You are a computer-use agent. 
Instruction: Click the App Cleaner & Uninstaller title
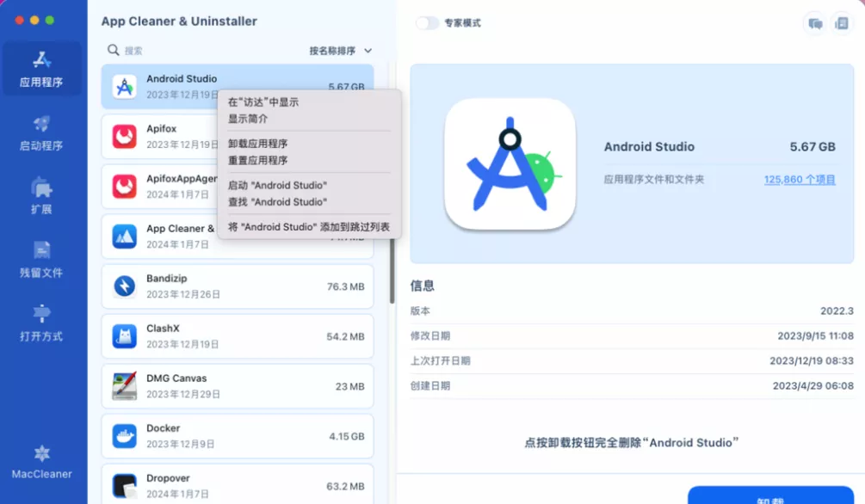tap(179, 22)
